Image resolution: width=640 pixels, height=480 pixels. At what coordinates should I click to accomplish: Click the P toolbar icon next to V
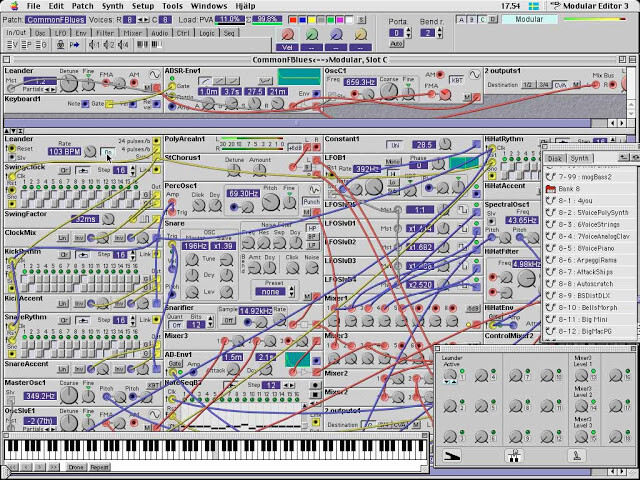click(27, 45)
